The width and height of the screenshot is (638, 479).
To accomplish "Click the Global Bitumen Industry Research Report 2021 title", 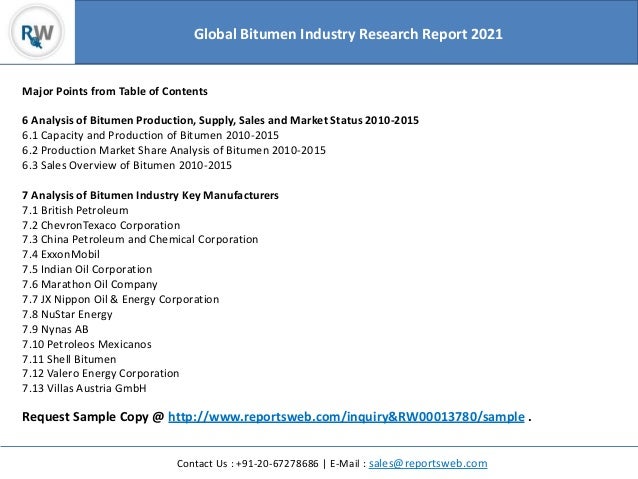I will click(x=348, y=34).
